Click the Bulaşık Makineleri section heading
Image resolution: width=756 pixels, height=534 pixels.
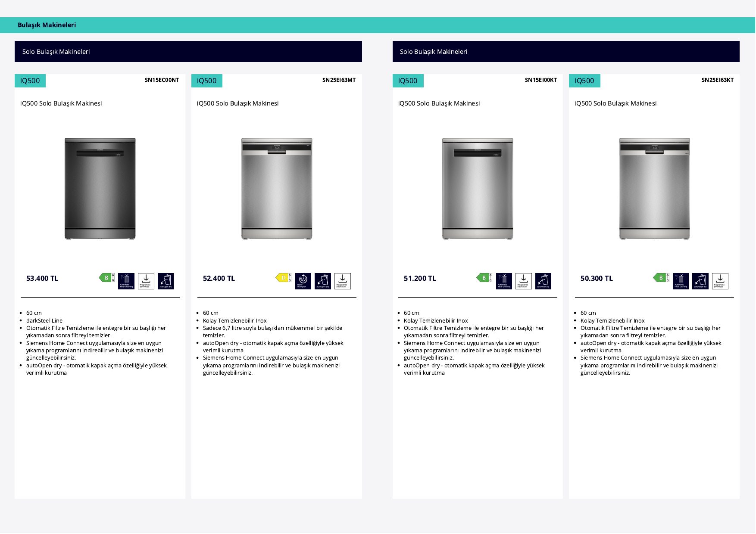click(x=47, y=25)
